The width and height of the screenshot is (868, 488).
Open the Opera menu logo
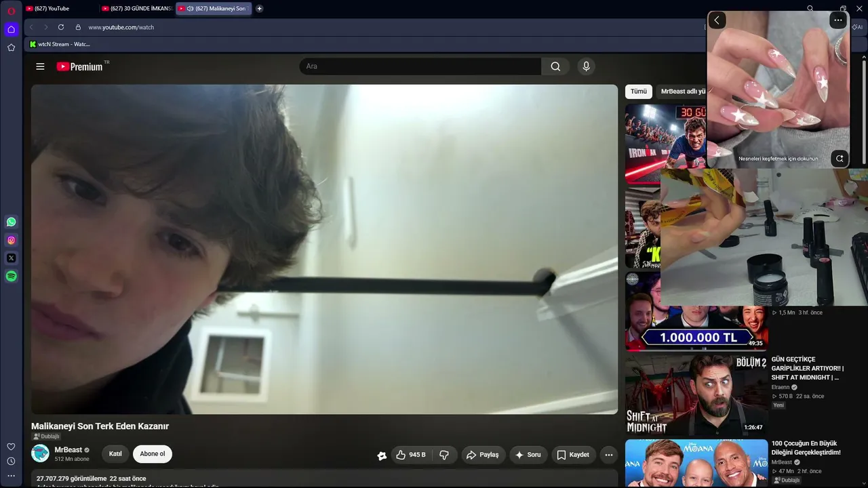[11, 10]
